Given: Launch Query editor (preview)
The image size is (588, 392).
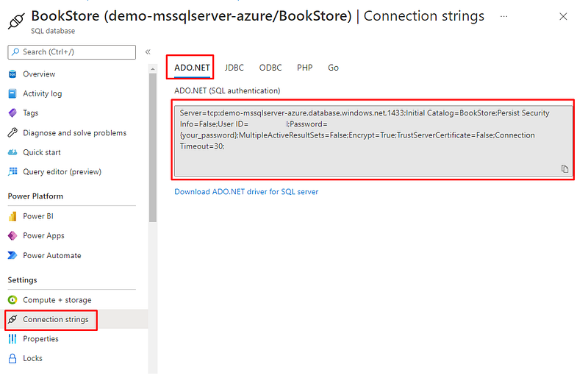Looking at the screenshot, I should pos(62,172).
